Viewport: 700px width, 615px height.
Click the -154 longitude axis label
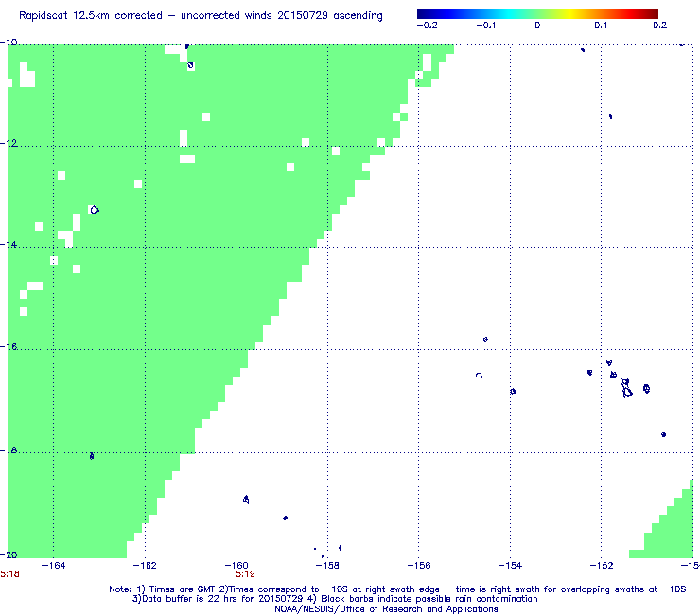coord(510,566)
